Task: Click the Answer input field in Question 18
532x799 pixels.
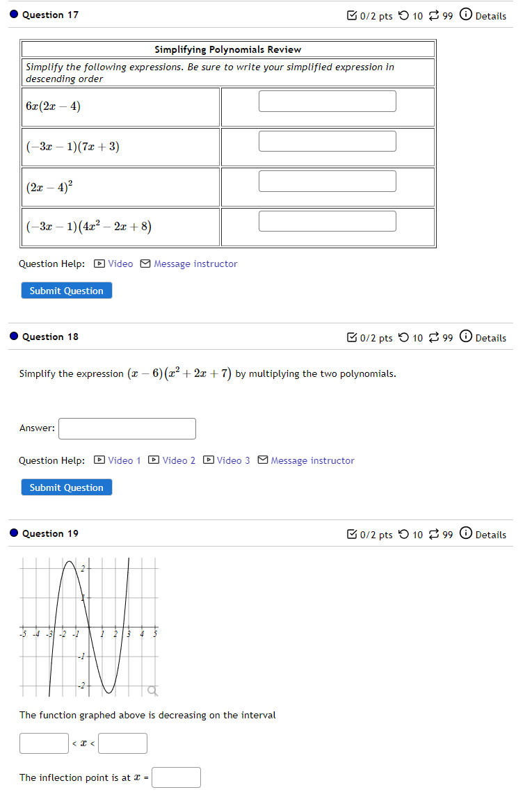Action: tap(127, 428)
